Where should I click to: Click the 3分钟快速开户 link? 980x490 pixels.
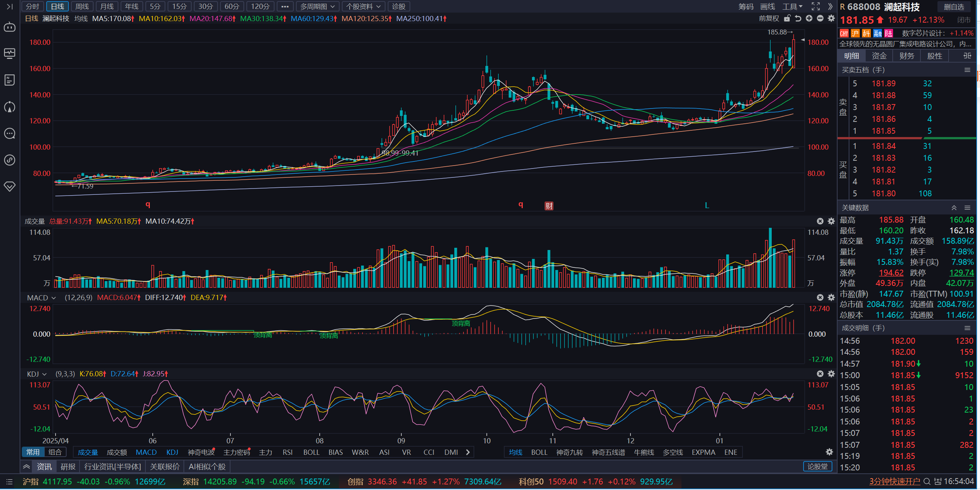(x=895, y=482)
